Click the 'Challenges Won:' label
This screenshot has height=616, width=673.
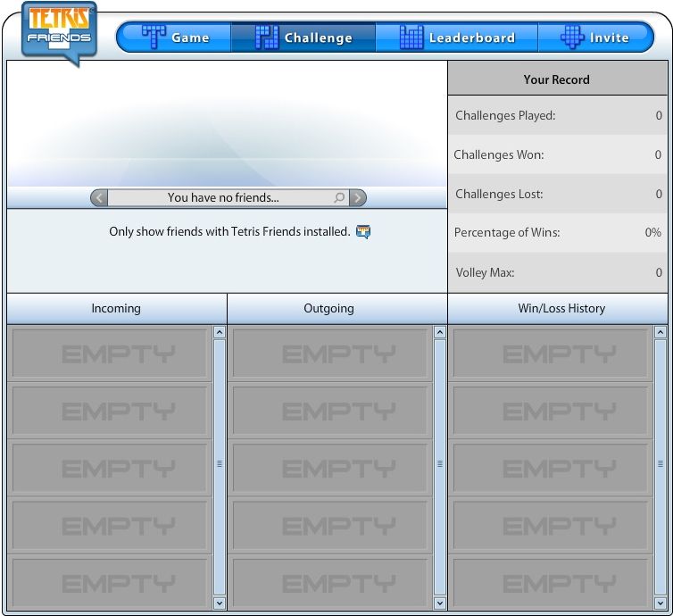click(x=499, y=154)
